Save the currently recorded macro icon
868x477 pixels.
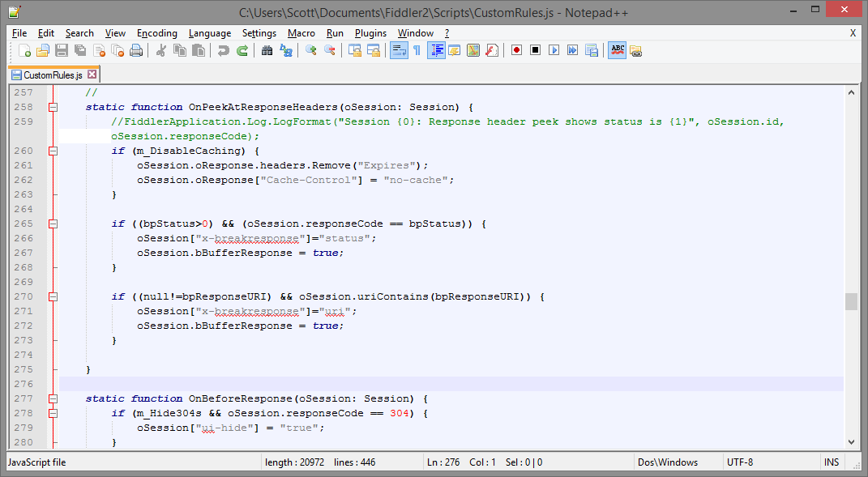pos(591,51)
